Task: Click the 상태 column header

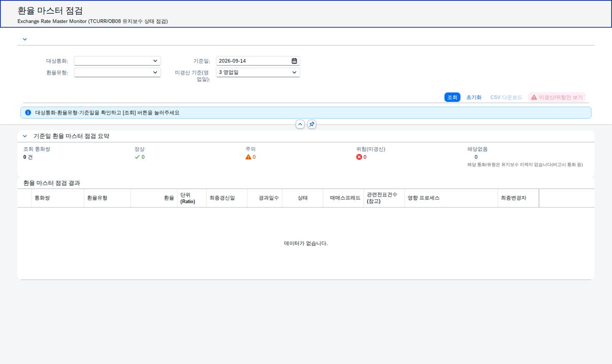Action: click(303, 198)
